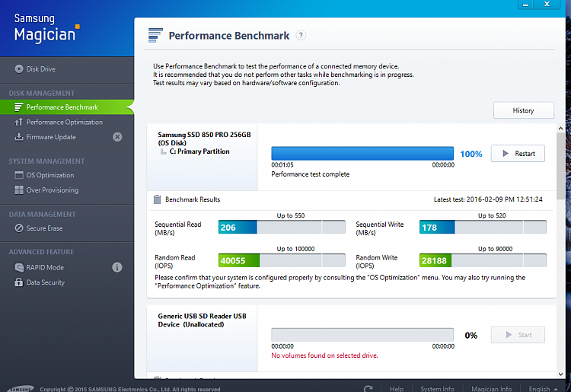Image resolution: width=571 pixels, height=392 pixels.
Task: Click the Secure Erase prohibited-circle icon
Action: (19, 228)
